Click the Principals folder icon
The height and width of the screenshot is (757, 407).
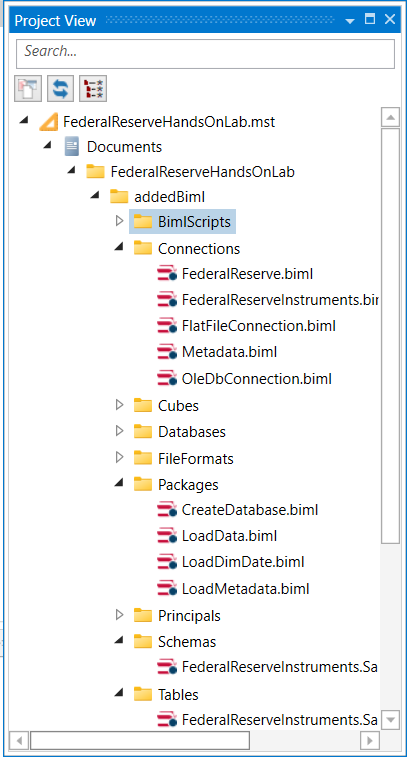[x=143, y=616]
